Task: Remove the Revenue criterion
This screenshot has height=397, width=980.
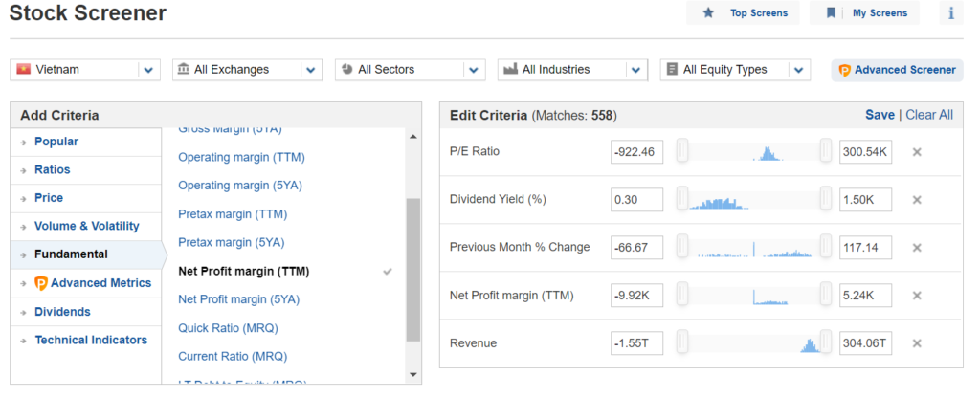Action: click(x=917, y=343)
